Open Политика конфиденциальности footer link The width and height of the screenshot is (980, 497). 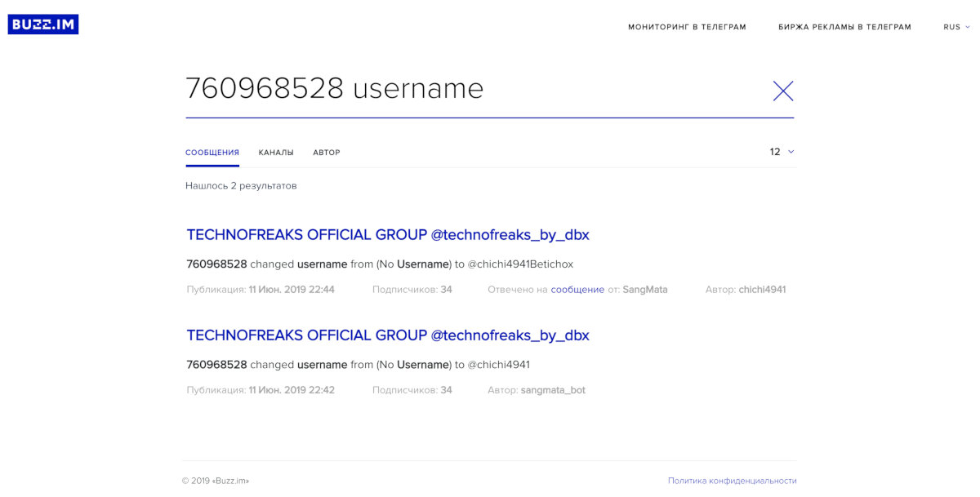coord(732,481)
